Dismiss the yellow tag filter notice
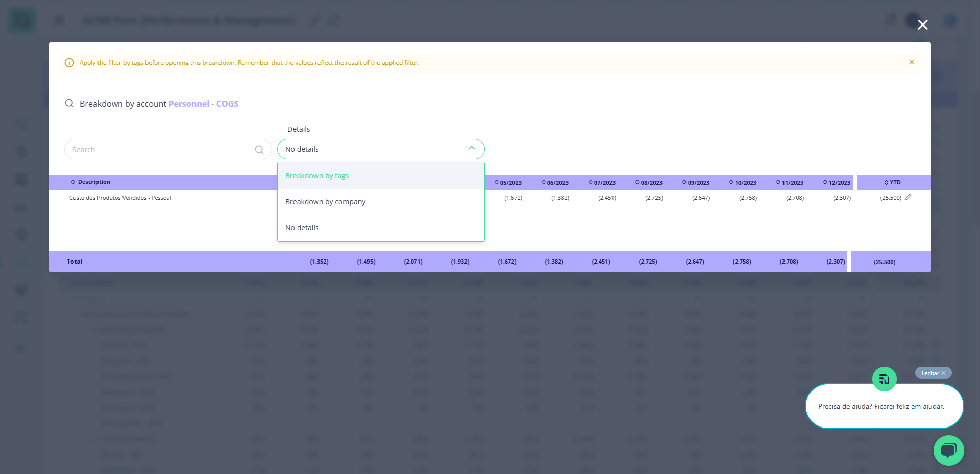 click(x=911, y=62)
